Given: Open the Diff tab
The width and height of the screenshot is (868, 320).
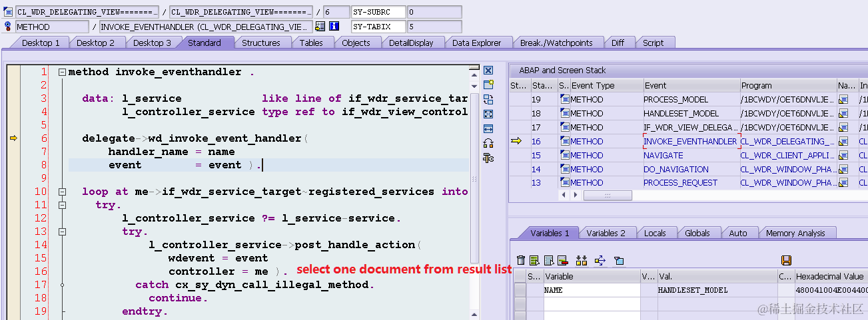Looking at the screenshot, I should click(x=618, y=43).
